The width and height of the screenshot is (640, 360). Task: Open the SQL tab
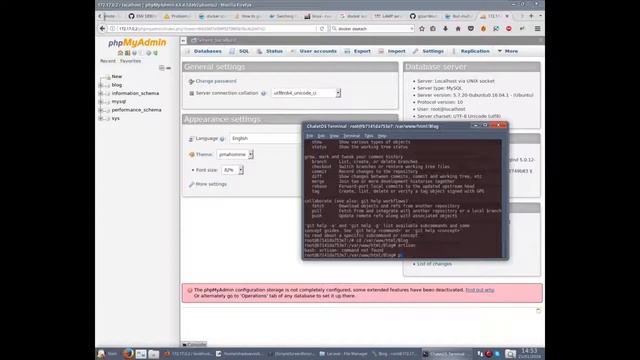click(x=240, y=51)
